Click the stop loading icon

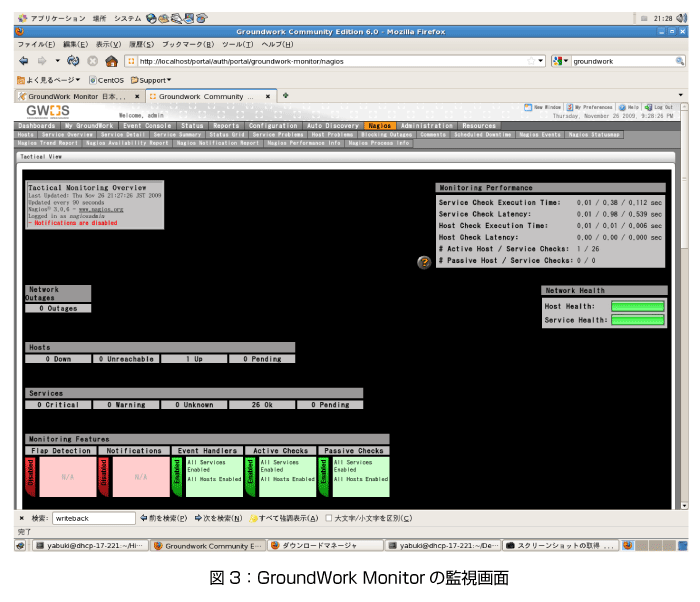(x=92, y=61)
